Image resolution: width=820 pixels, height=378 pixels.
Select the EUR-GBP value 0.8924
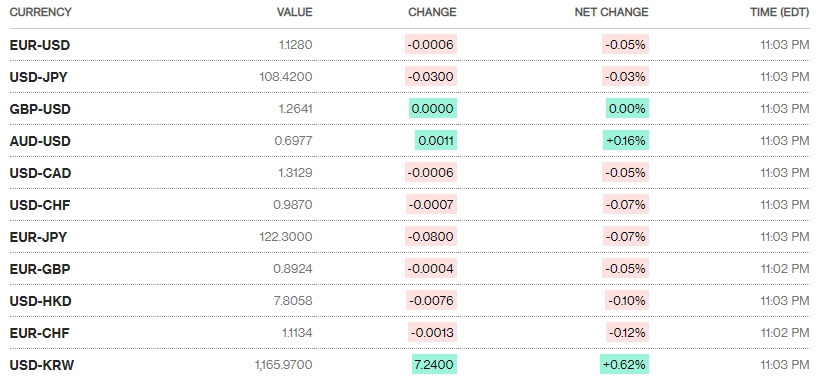pos(293,269)
